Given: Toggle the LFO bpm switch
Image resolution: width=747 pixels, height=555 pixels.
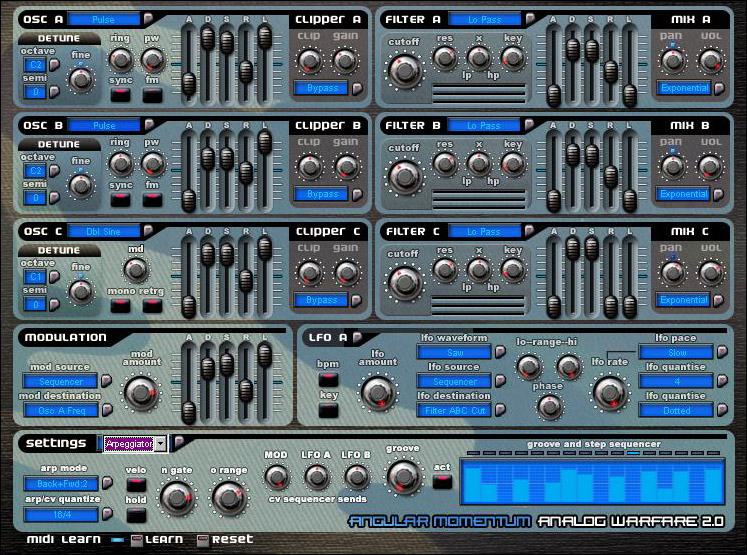Looking at the screenshot, I should 328,380.
